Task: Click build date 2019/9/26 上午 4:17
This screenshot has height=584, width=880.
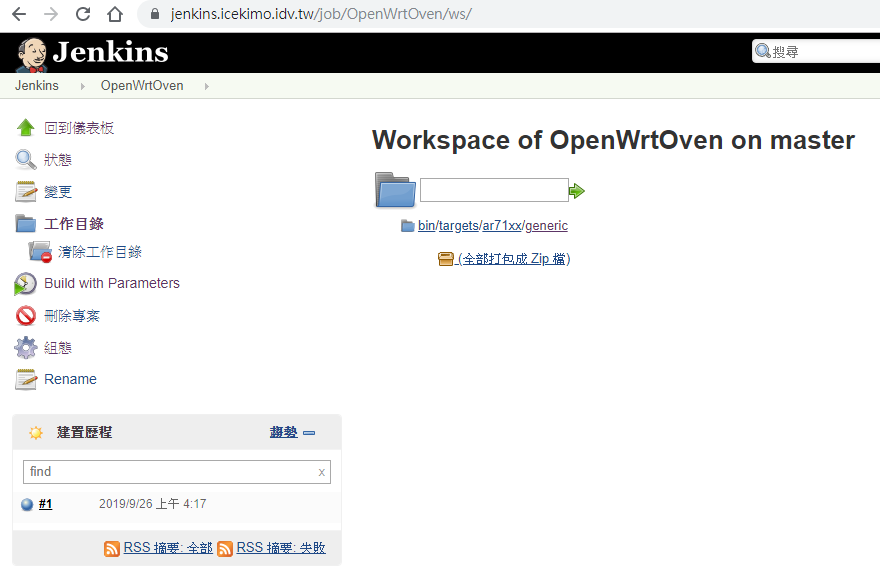Action: coord(153,504)
